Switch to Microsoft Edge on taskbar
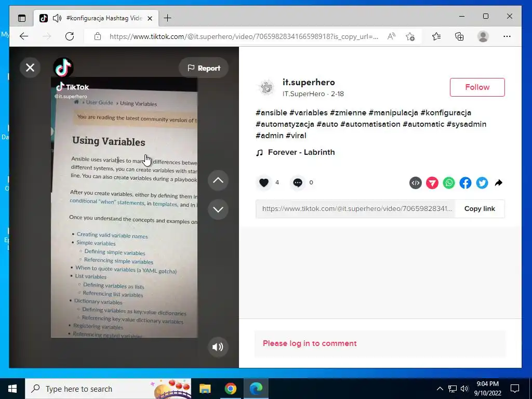Image resolution: width=532 pixels, height=399 pixels. click(x=256, y=389)
